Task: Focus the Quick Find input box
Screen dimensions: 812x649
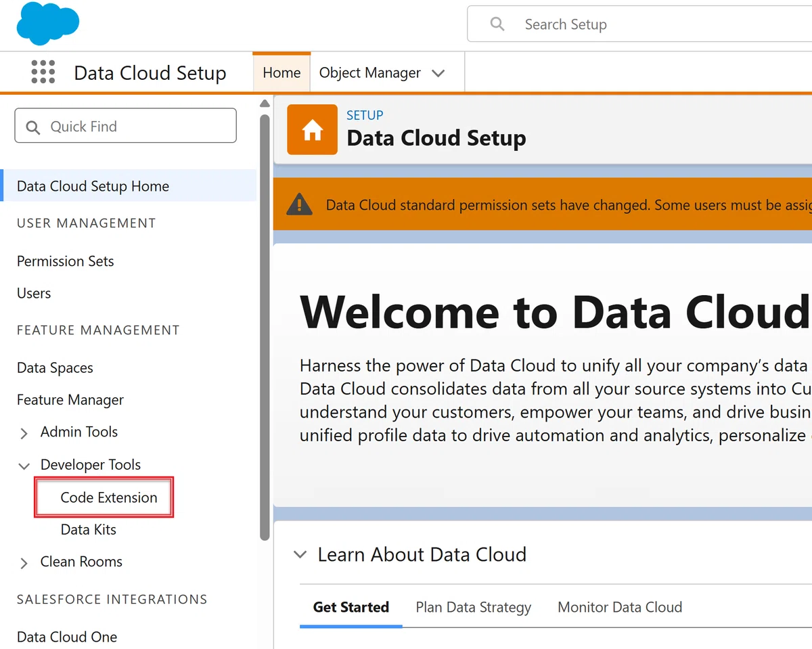Action: coord(126,126)
